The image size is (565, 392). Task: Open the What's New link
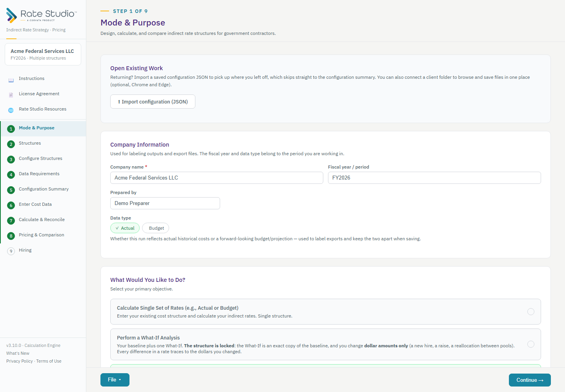pos(18,353)
